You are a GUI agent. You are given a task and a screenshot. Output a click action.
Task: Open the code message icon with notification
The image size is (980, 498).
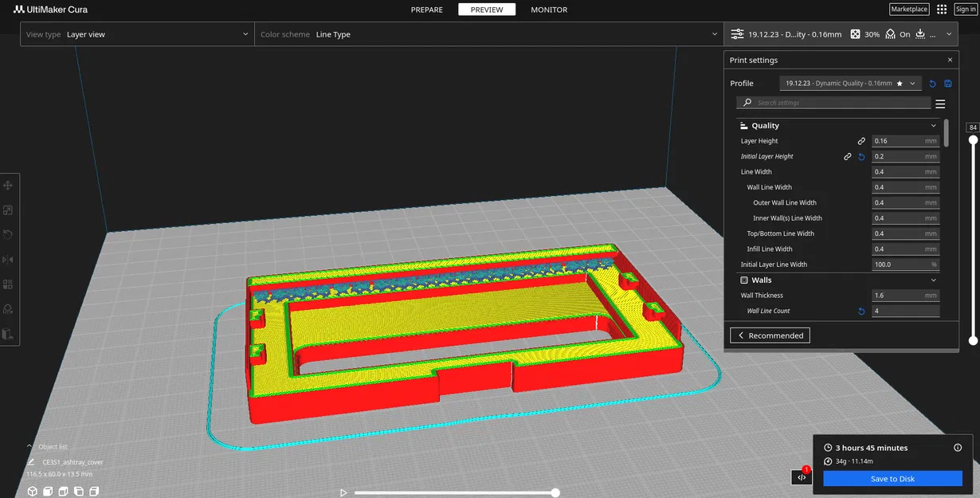pyautogui.click(x=802, y=476)
